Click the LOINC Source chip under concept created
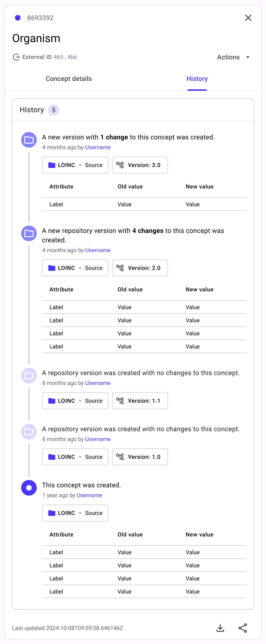Screen dimensions: 266x644 (75, 513)
